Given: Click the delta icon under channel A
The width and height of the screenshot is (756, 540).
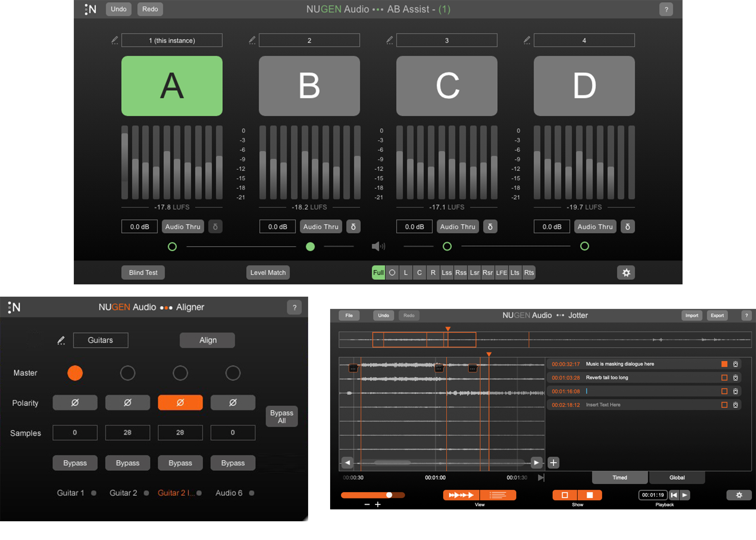Looking at the screenshot, I should click(215, 226).
